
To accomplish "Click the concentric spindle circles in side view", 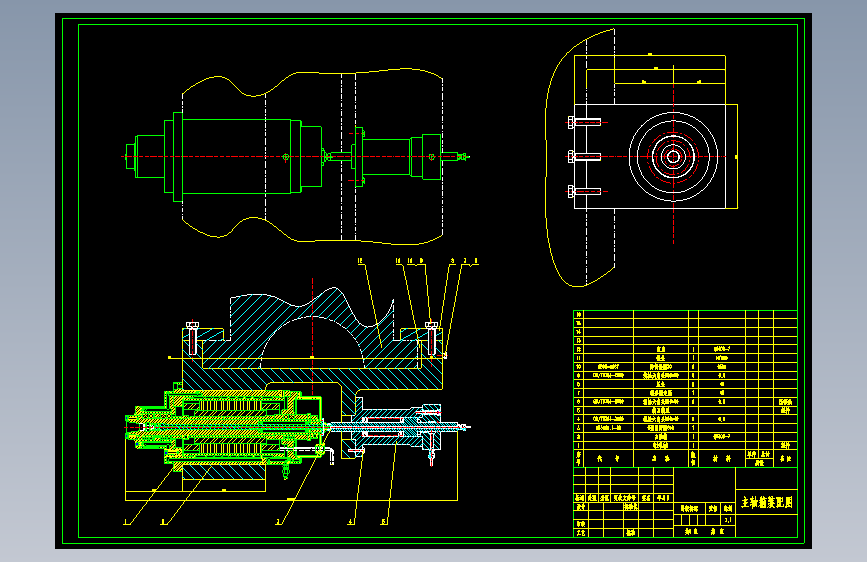I will tap(673, 157).
